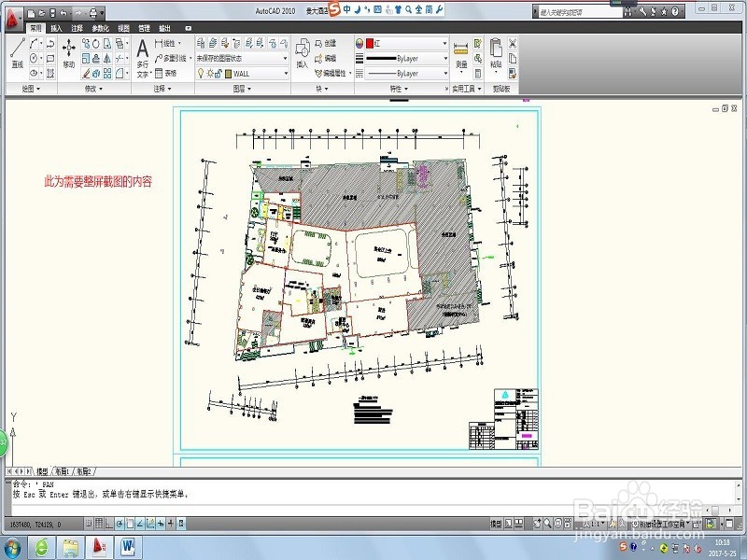The height and width of the screenshot is (560, 747).
Task: Open the lineweight ByLayer dropdown
Action: (407, 58)
